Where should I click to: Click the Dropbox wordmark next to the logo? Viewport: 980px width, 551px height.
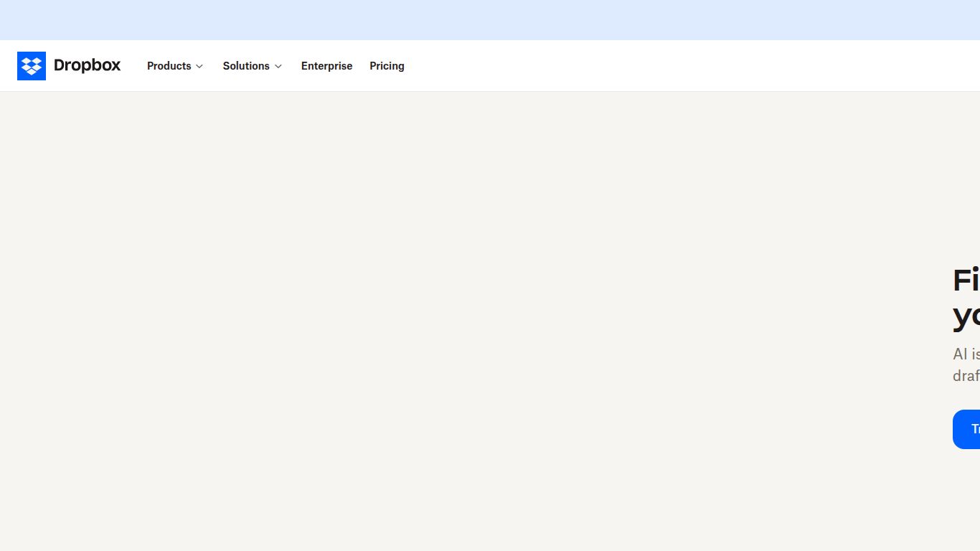point(87,65)
